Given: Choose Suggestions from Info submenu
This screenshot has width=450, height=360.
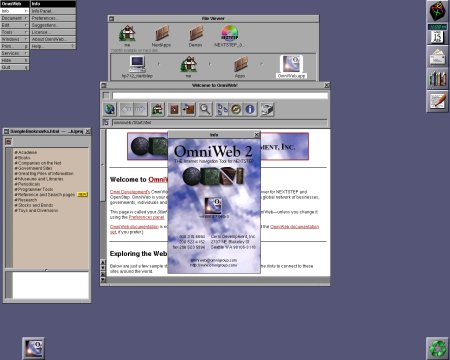Looking at the screenshot, I should point(53,25).
